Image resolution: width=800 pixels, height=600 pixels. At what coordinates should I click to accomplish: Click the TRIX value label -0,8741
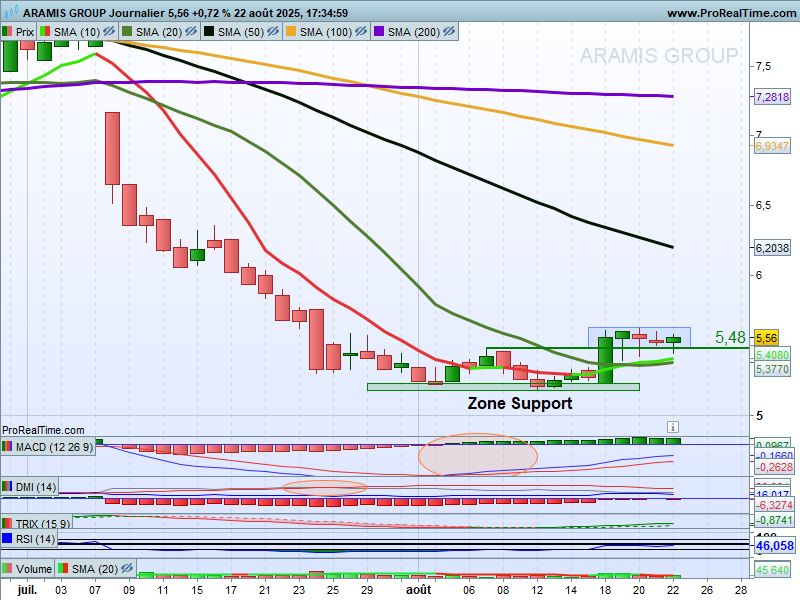(x=774, y=520)
